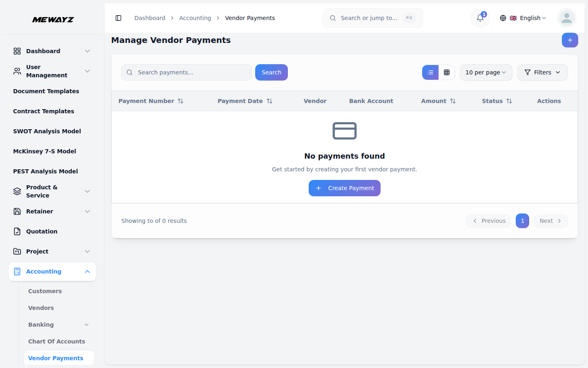Switch to grid view
This screenshot has height=368, width=588.
click(447, 72)
